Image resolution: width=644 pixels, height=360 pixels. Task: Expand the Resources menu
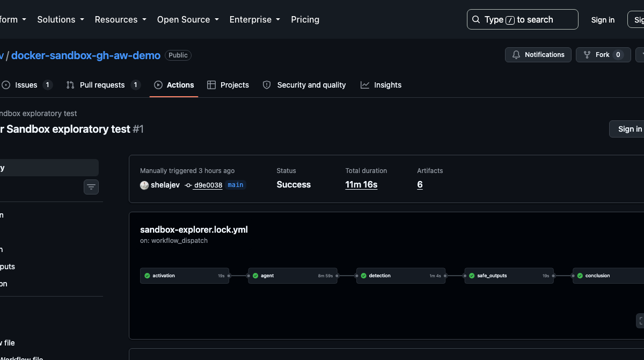click(121, 19)
